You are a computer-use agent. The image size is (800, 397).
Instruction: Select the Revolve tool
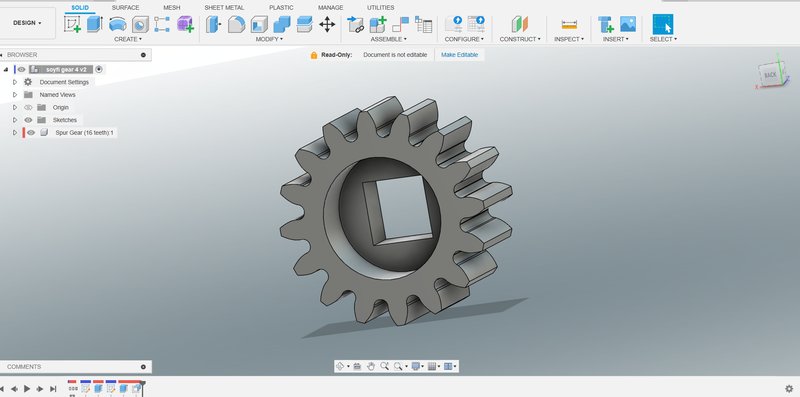118,24
